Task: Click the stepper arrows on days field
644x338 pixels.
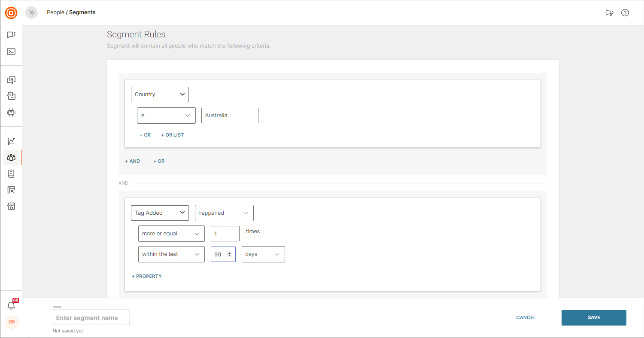Action: [229, 254]
